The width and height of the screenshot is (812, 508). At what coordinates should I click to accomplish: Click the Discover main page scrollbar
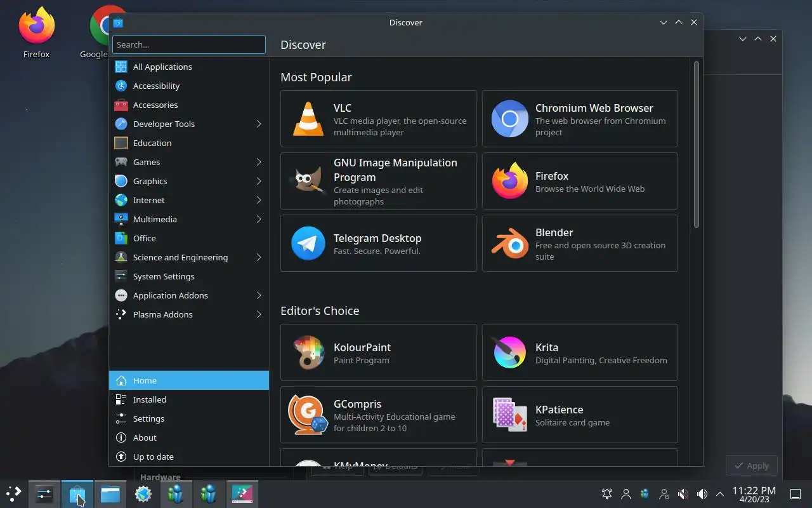point(696,144)
